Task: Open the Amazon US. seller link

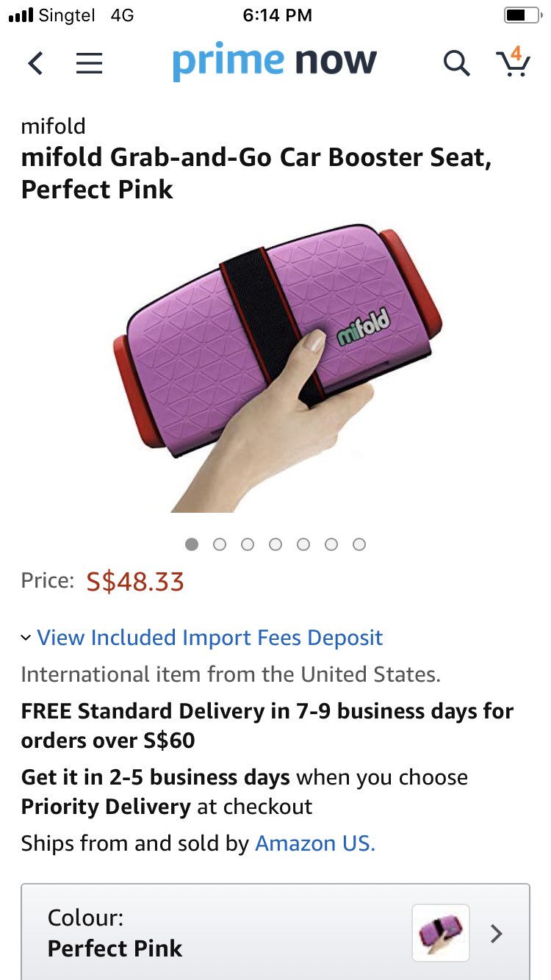Action: 315,843
